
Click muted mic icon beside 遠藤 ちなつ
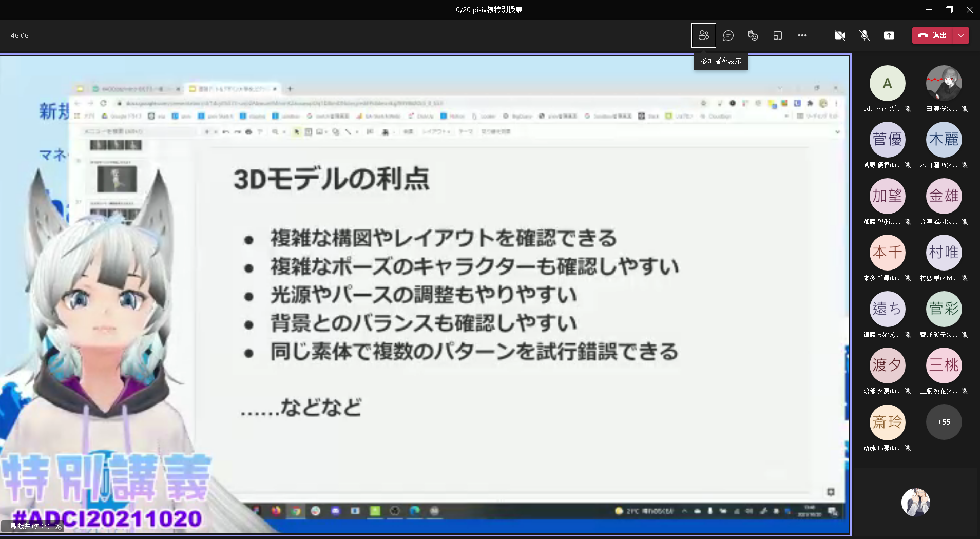tap(908, 335)
